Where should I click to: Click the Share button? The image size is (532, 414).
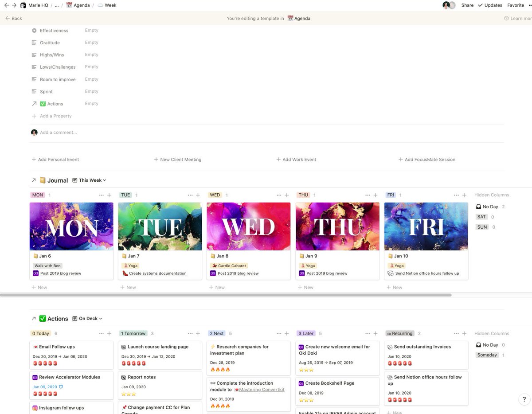point(467,5)
